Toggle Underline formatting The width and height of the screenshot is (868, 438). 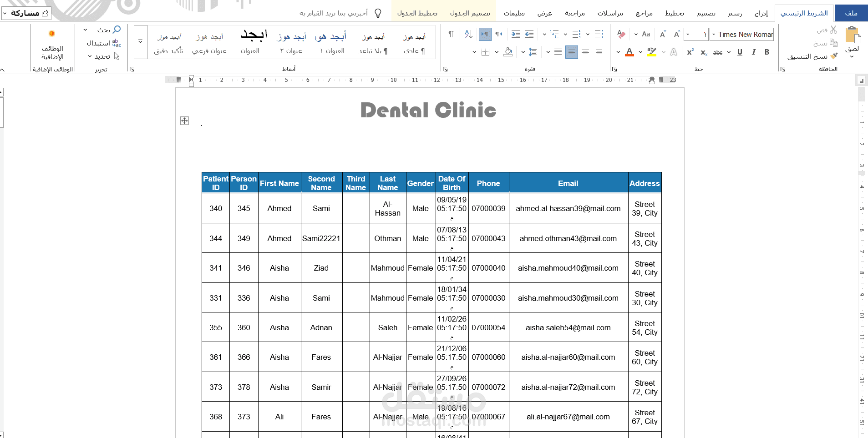[740, 52]
